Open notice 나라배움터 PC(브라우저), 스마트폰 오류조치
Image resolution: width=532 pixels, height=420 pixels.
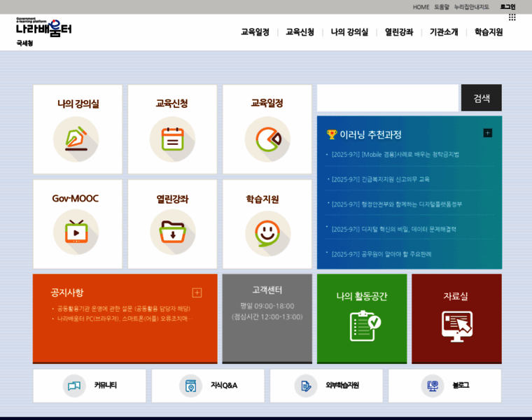click(x=125, y=318)
